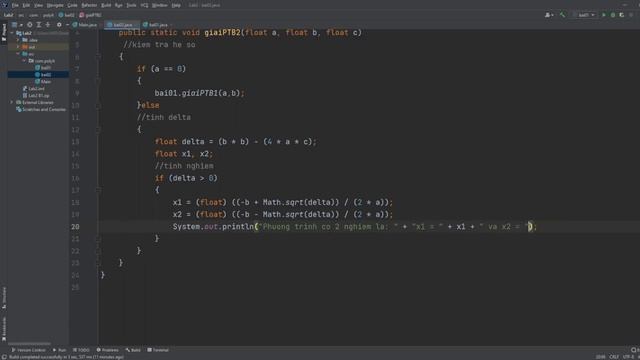
Task: Click the green Build hammer icon
Action: [x=562, y=15]
